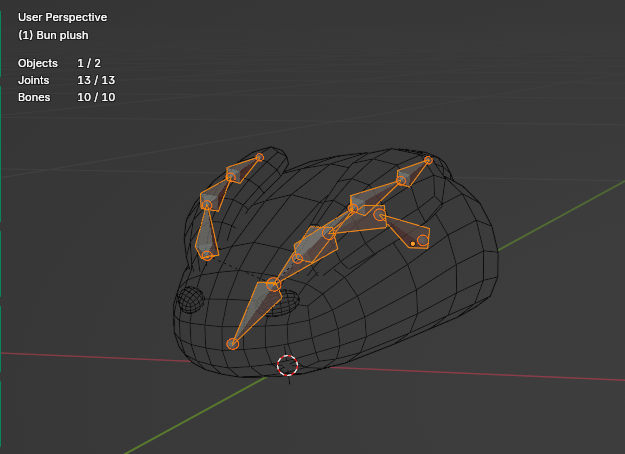Click the bunny's left spherical eye mesh
This screenshot has height=454, width=625.
click(x=190, y=299)
